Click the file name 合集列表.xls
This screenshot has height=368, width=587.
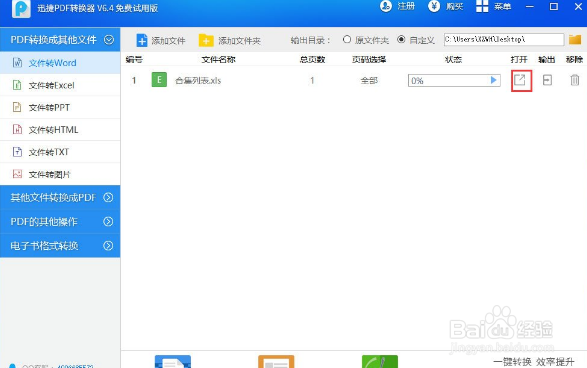pos(198,80)
